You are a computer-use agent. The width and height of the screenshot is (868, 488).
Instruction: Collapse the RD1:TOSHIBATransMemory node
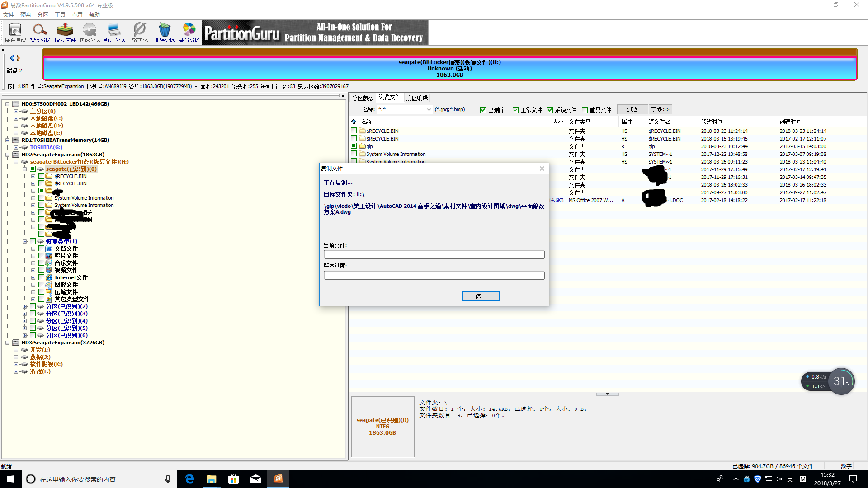pyautogui.click(x=8, y=140)
